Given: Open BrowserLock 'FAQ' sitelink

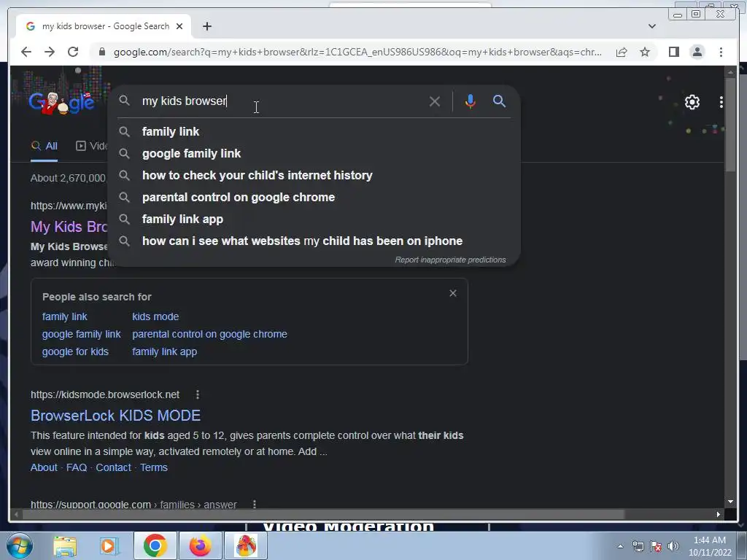Looking at the screenshot, I should click(x=76, y=467).
